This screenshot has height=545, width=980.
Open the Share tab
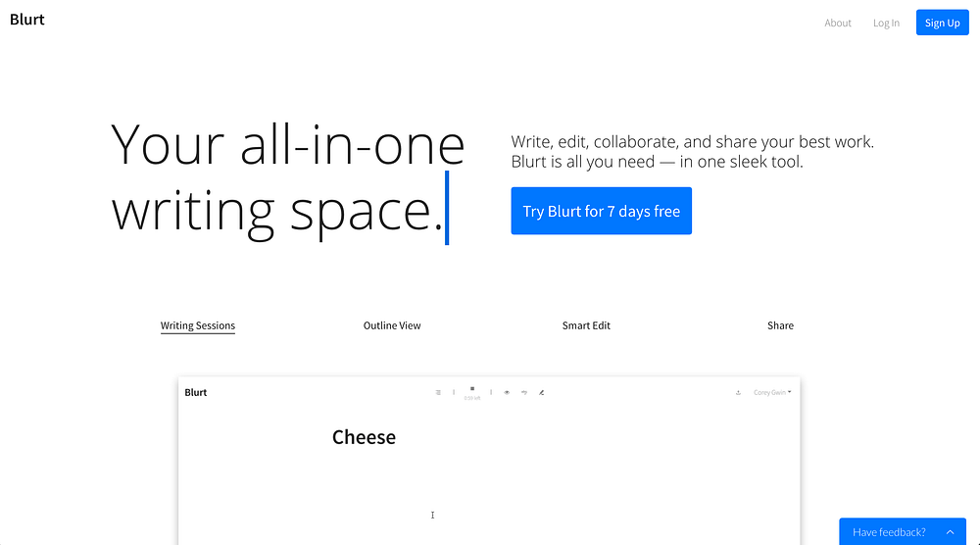point(780,325)
